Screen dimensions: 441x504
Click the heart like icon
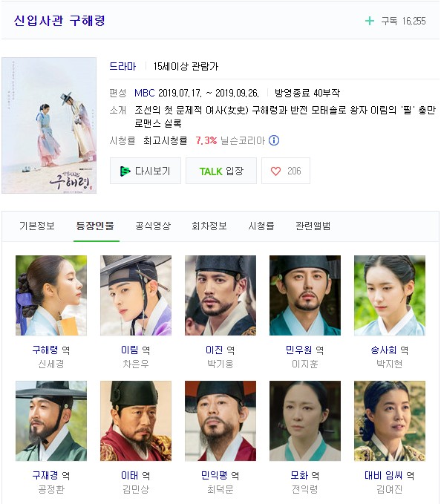click(275, 171)
